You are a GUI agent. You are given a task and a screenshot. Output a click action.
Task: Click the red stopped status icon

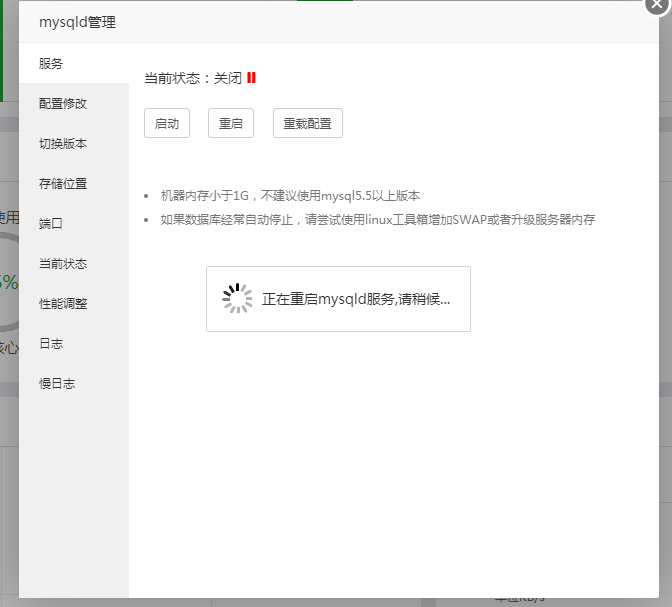pyautogui.click(x=252, y=78)
